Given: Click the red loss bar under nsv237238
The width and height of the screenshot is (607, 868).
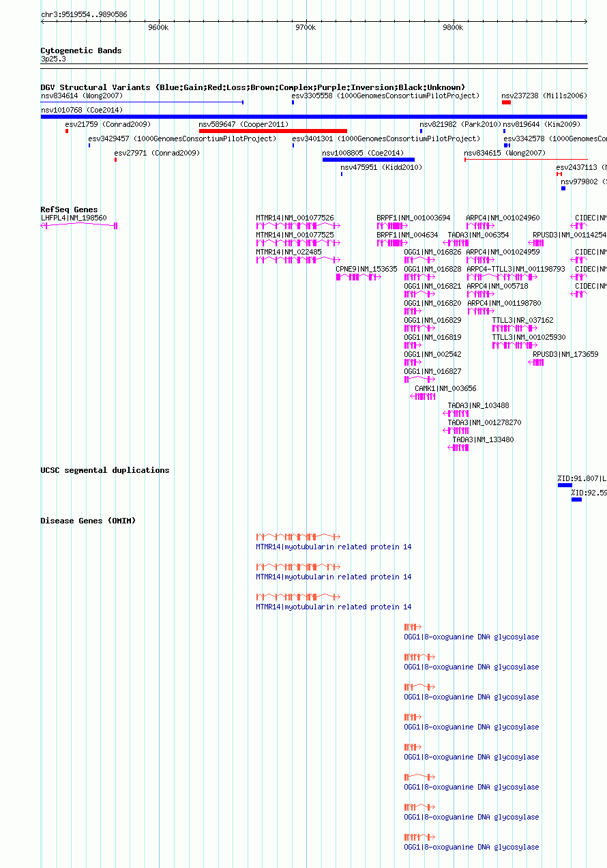Looking at the screenshot, I should pyautogui.click(x=506, y=102).
